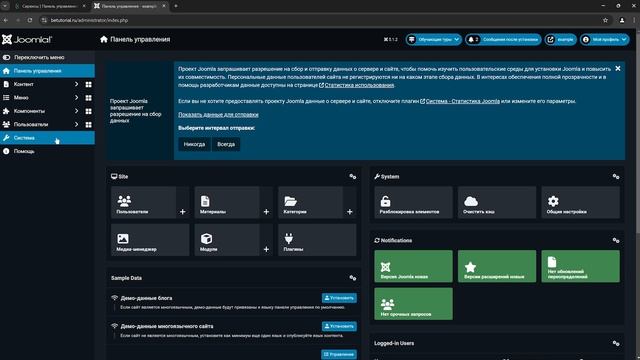
Task: Choose Всегда sending interval
Action: pos(226,144)
